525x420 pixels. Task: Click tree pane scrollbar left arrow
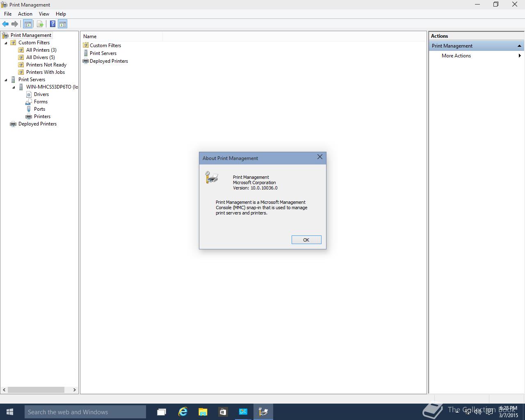[x=5, y=390]
